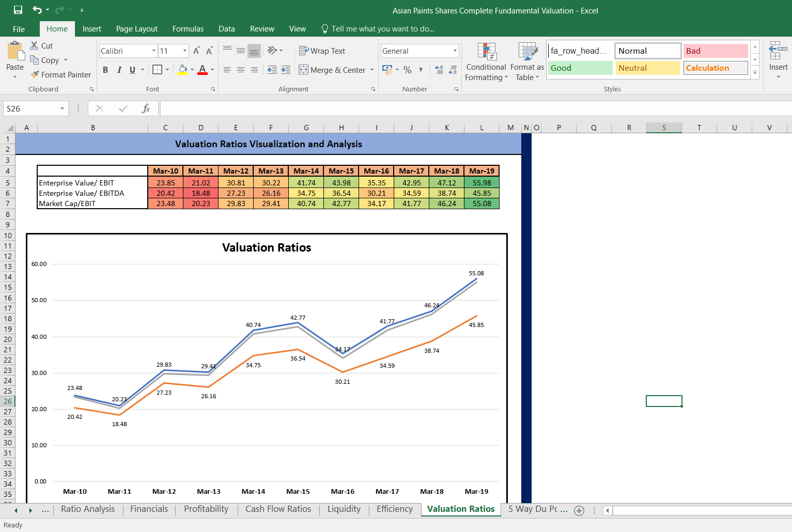Screen dimensions: 792x532
Task: Expand the General number format dropdown
Action: tap(455, 51)
